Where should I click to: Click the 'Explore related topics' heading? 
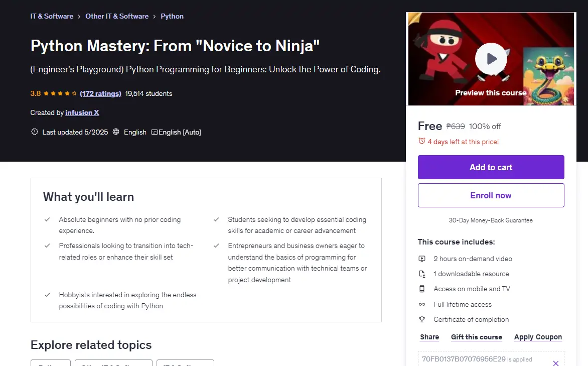[x=91, y=344]
